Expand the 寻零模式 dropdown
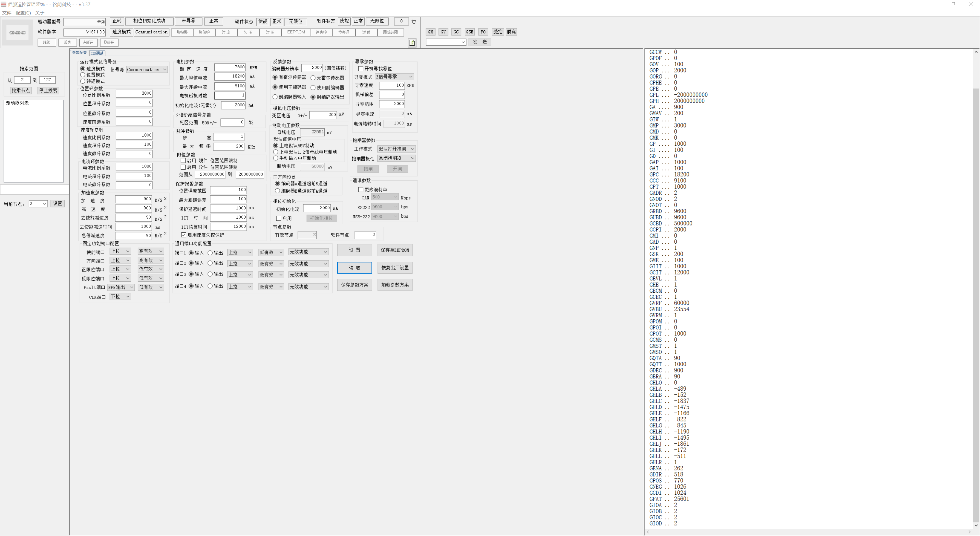This screenshot has width=980, height=536. click(394, 77)
